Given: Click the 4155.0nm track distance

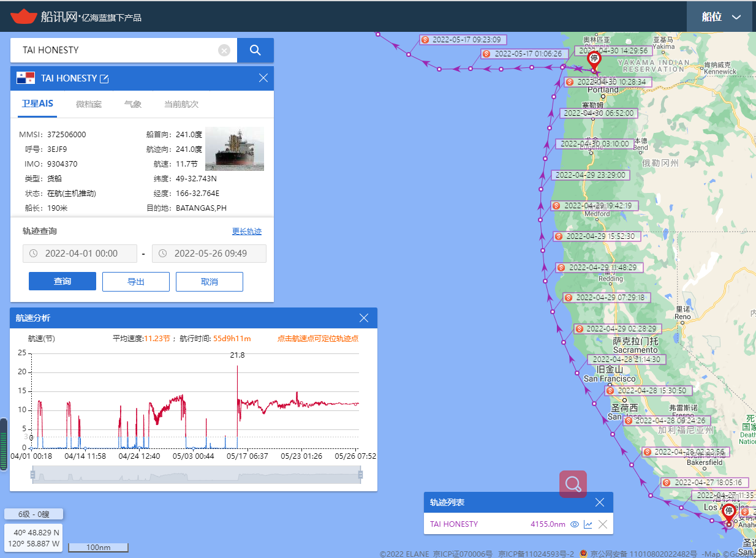Looking at the screenshot, I should [548, 524].
